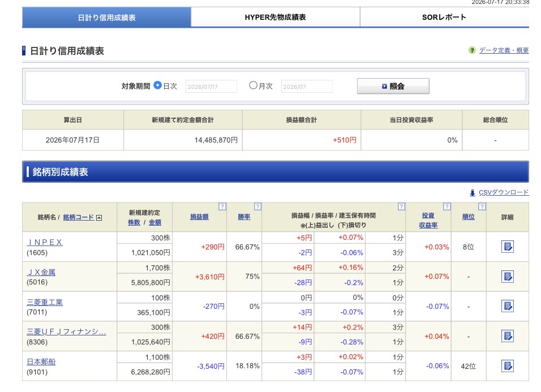Click monthly date field 2026/07
Screen dimensions: 541x392
pos(307,87)
